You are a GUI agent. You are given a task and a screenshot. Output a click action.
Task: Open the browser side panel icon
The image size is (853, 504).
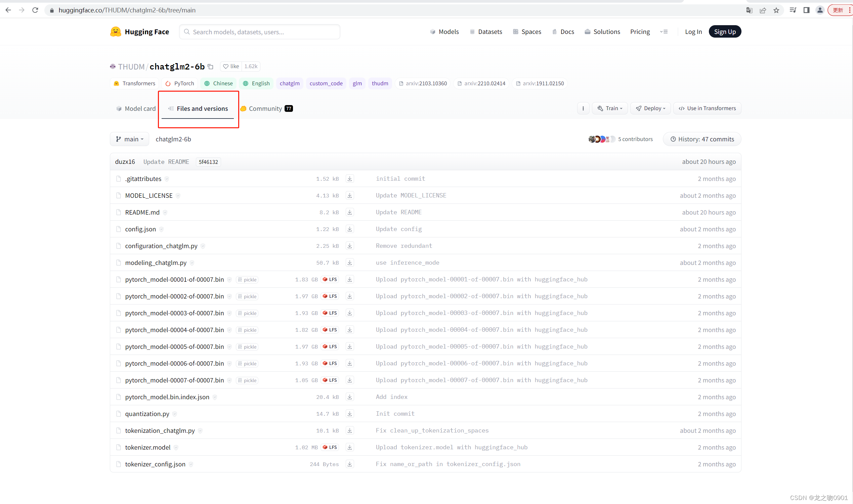806,10
